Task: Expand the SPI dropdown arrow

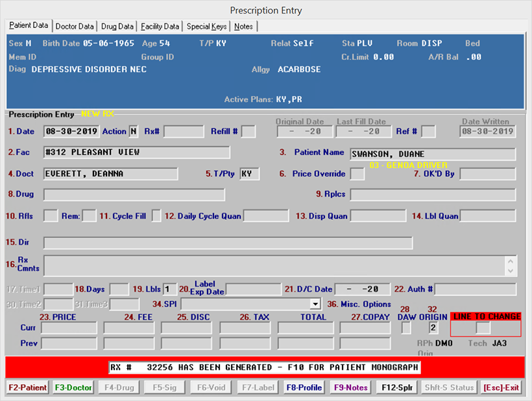Action: pyautogui.click(x=315, y=304)
